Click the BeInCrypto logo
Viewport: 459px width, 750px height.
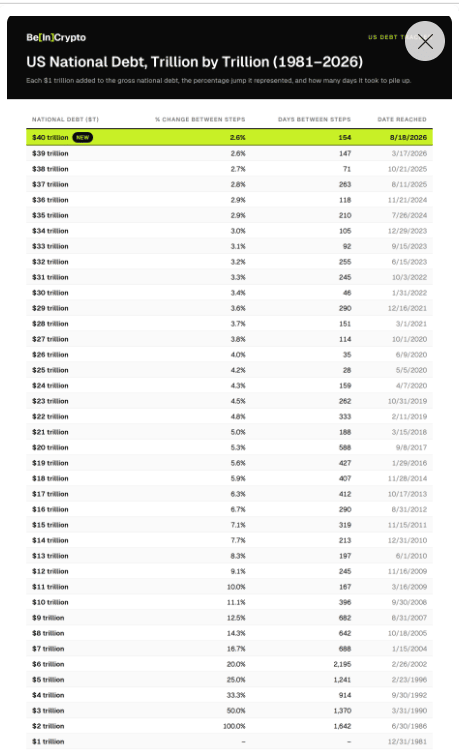(x=56, y=37)
